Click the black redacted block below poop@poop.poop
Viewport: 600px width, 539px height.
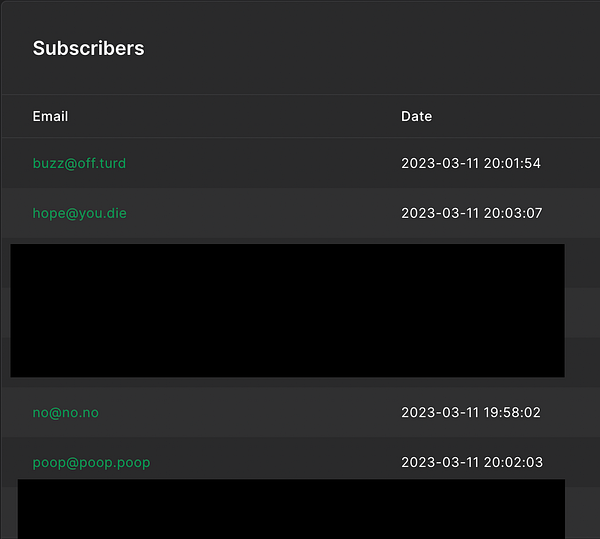(x=291, y=509)
